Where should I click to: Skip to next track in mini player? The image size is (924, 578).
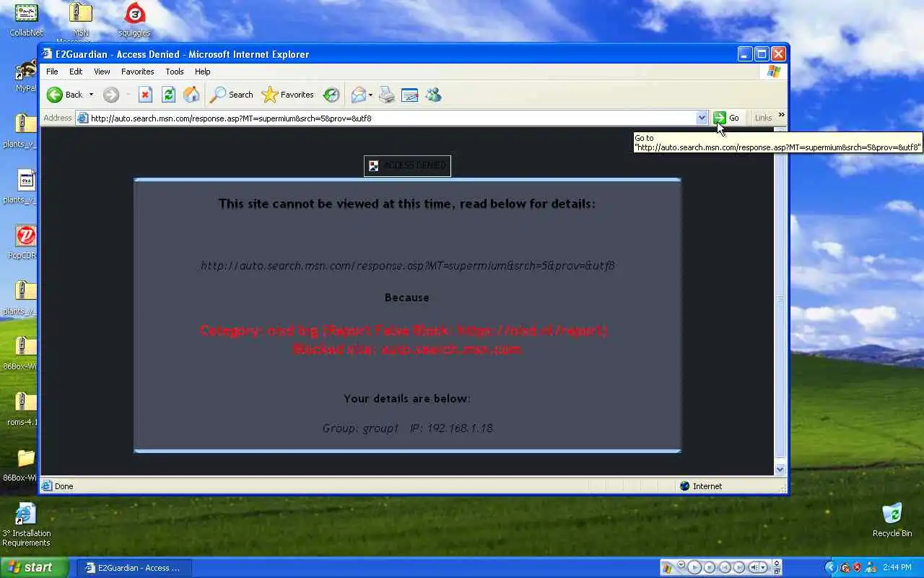point(739,567)
